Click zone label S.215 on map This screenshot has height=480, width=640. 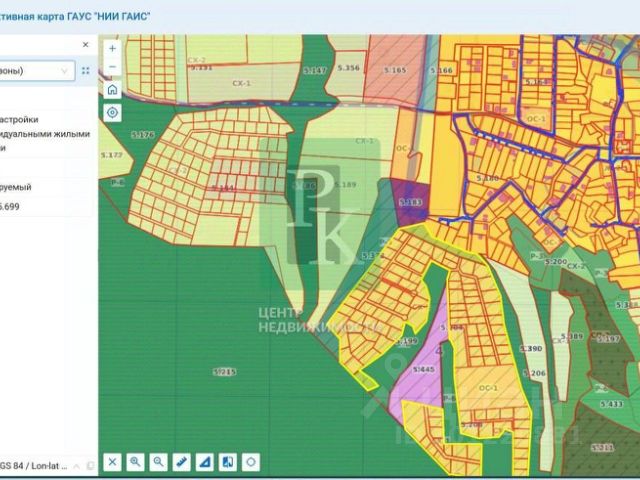[224, 372]
